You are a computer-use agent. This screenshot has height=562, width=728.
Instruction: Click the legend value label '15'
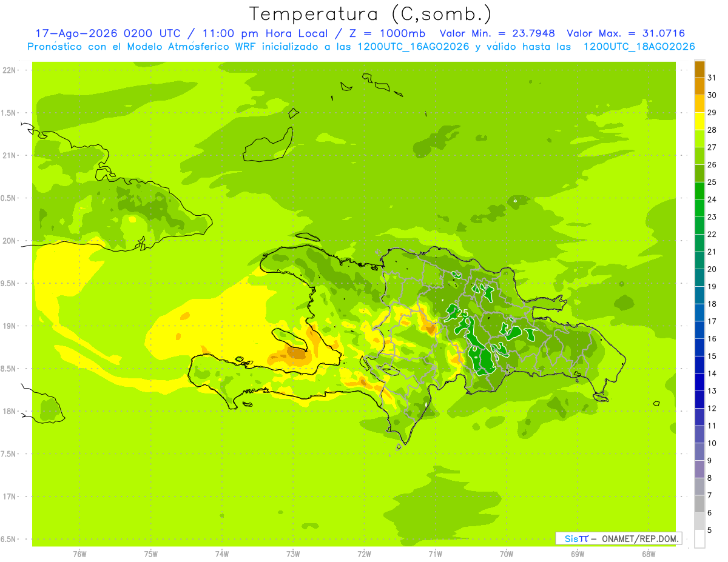(x=712, y=356)
